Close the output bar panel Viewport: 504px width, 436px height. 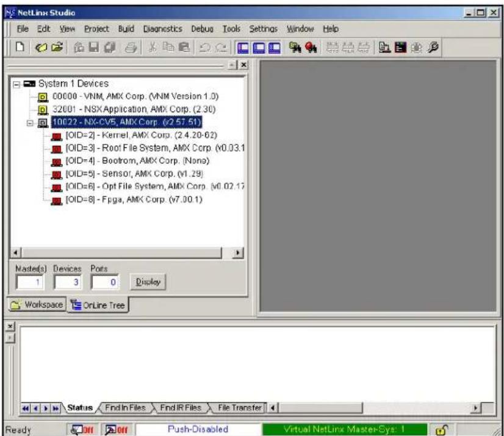pos(10,326)
